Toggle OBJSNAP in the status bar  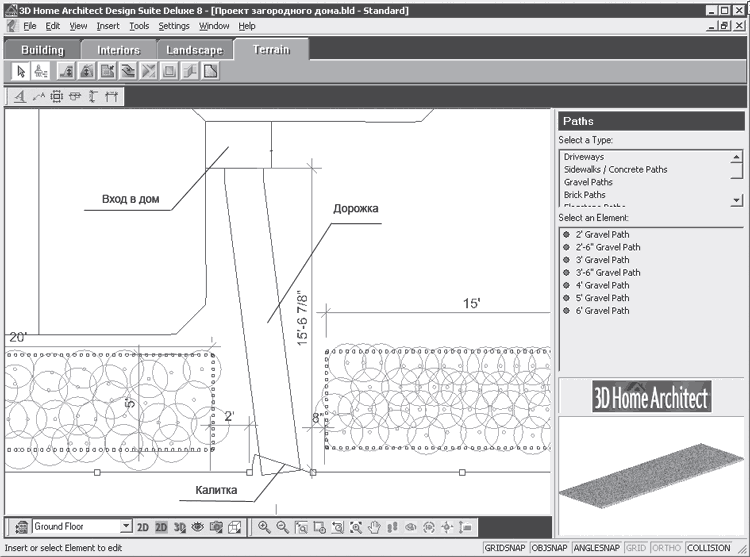[551, 548]
